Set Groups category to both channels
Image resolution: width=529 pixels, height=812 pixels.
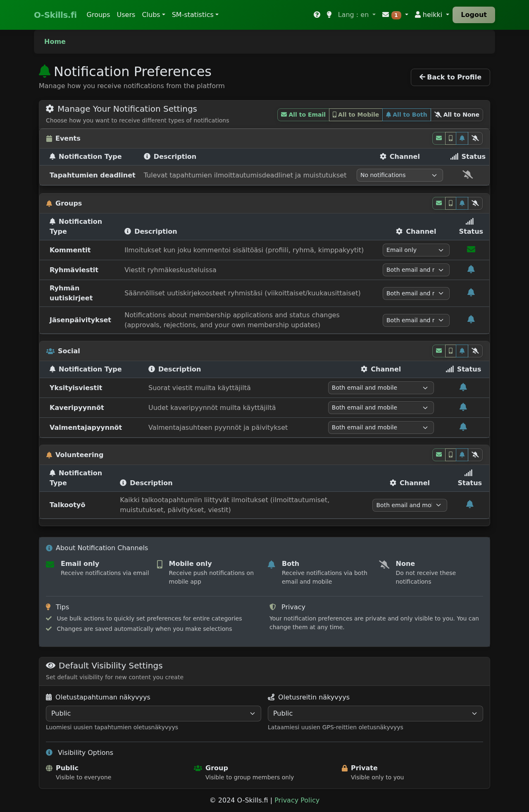462,203
